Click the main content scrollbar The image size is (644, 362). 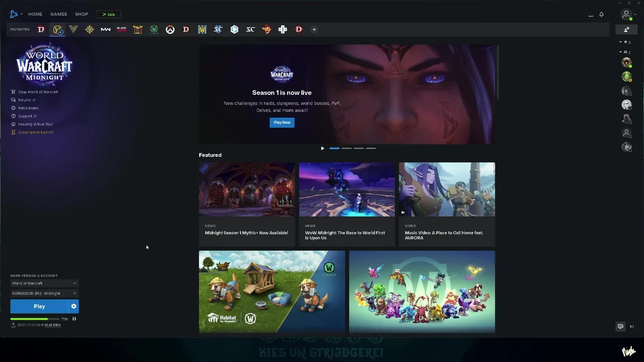coord(498,73)
